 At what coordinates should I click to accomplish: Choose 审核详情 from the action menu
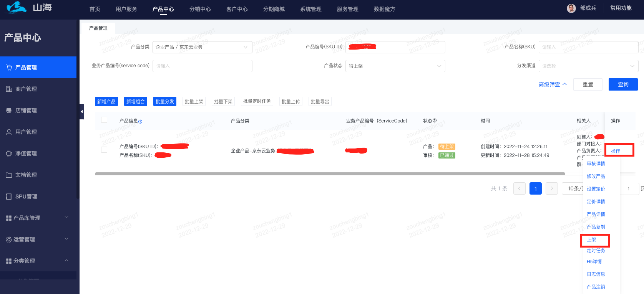point(596,164)
